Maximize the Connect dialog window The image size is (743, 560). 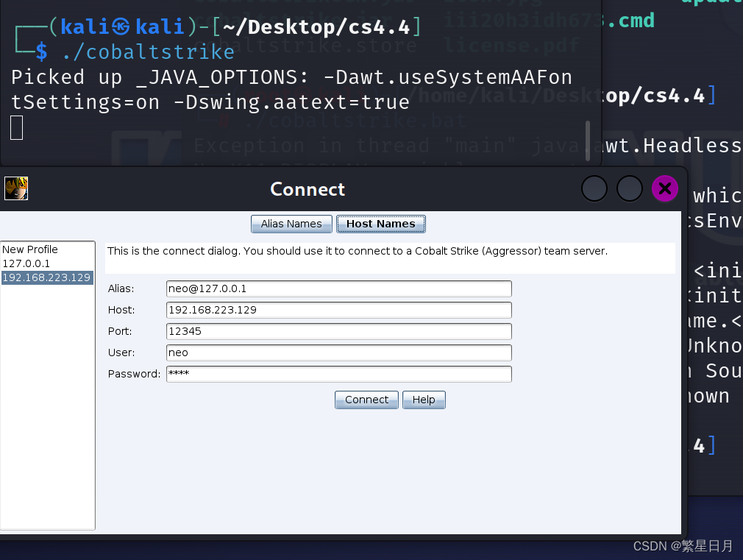pyautogui.click(x=630, y=188)
